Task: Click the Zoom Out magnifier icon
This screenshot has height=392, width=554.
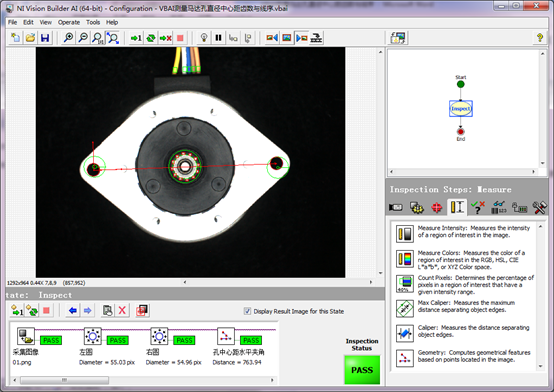Action: [83, 38]
